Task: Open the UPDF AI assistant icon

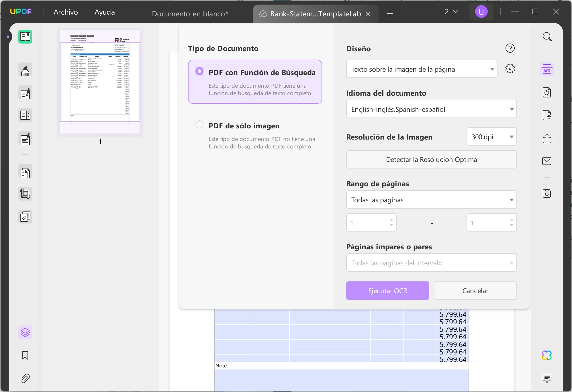Action: pyautogui.click(x=547, y=355)
